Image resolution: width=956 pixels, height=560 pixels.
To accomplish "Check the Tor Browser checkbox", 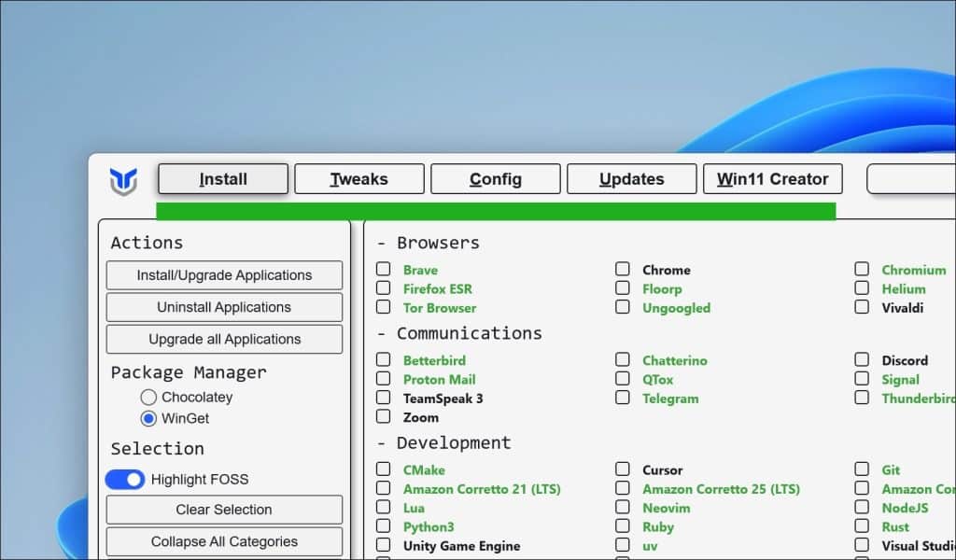I will pyautogui.click(x=383, y=306).
